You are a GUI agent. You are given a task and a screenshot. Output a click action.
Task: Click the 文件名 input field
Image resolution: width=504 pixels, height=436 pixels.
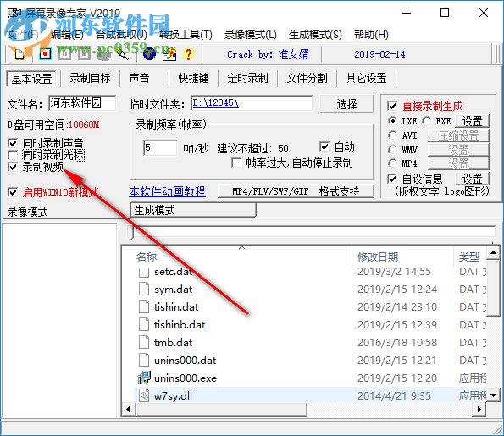coord(82,103)
